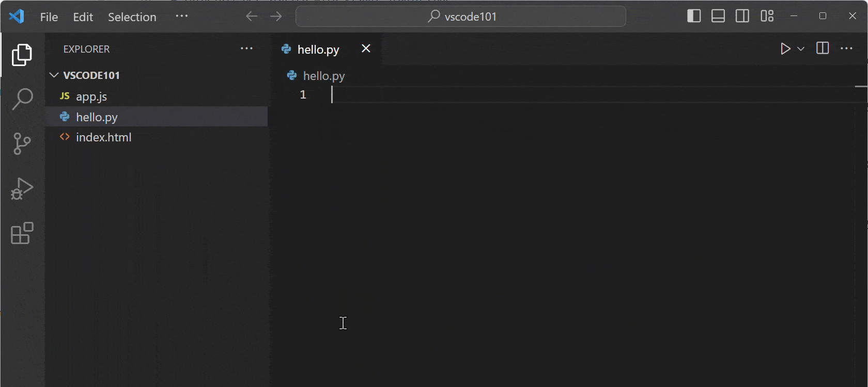Run the Python file with play button

click(x=785, y=49)
